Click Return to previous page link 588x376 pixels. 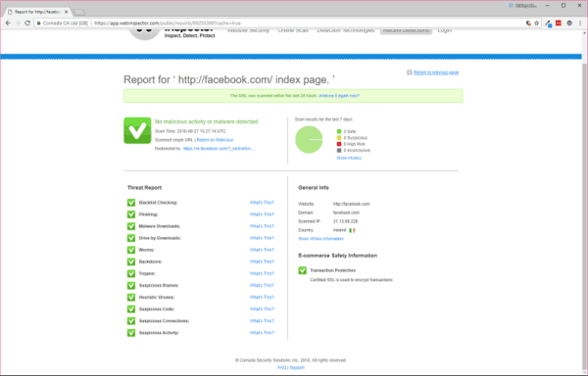(x=436, y=72)
